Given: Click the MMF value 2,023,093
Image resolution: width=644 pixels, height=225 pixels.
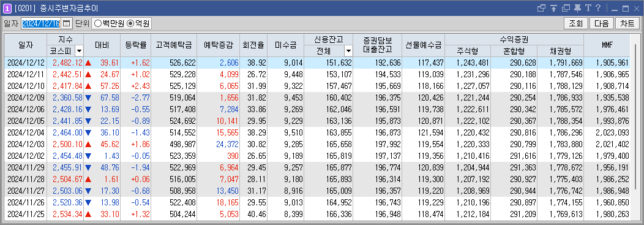Looking at the screenshot, I should click(x=612, y=132).
